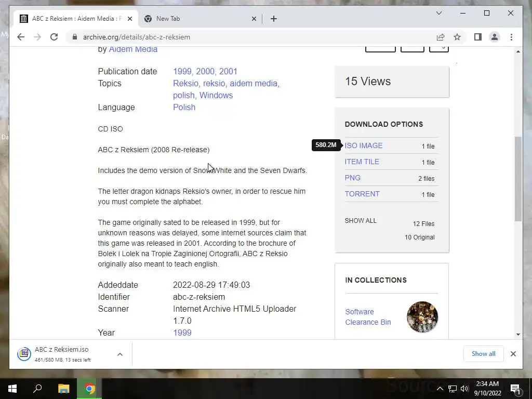
Task: Open the 2001 publication date link
Action: coord(228,71)
